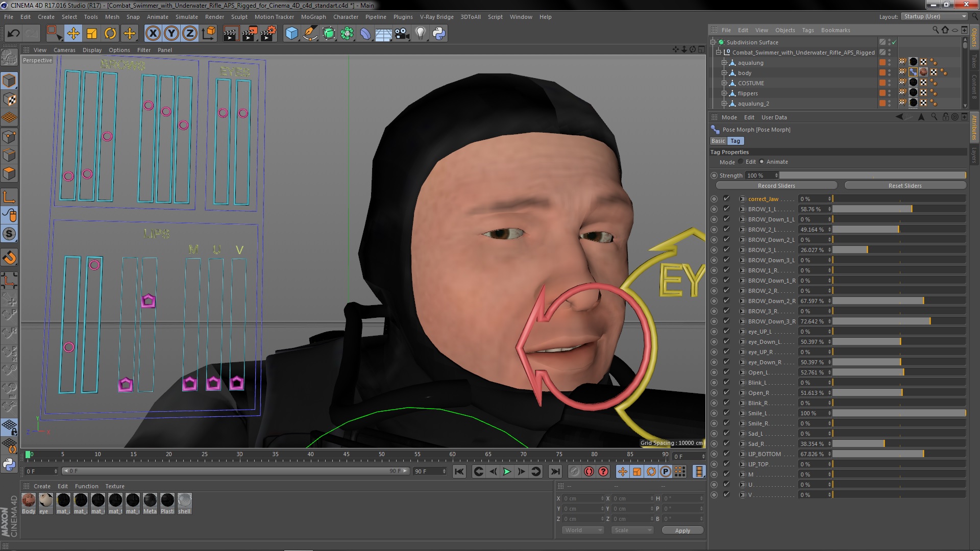Render to Picture Viewer
The width and height of the screenshot is (980, 551).
point(249,34)
